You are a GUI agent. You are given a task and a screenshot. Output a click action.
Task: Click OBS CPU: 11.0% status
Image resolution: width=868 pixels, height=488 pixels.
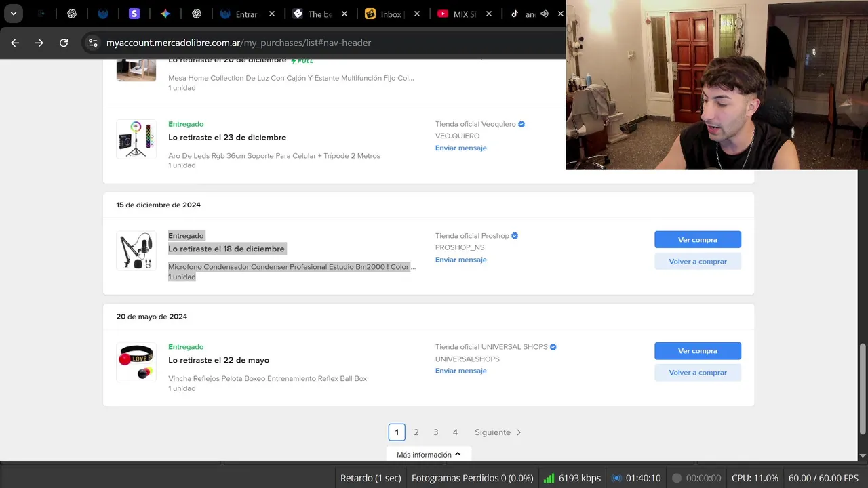click(x=755, y=478)
